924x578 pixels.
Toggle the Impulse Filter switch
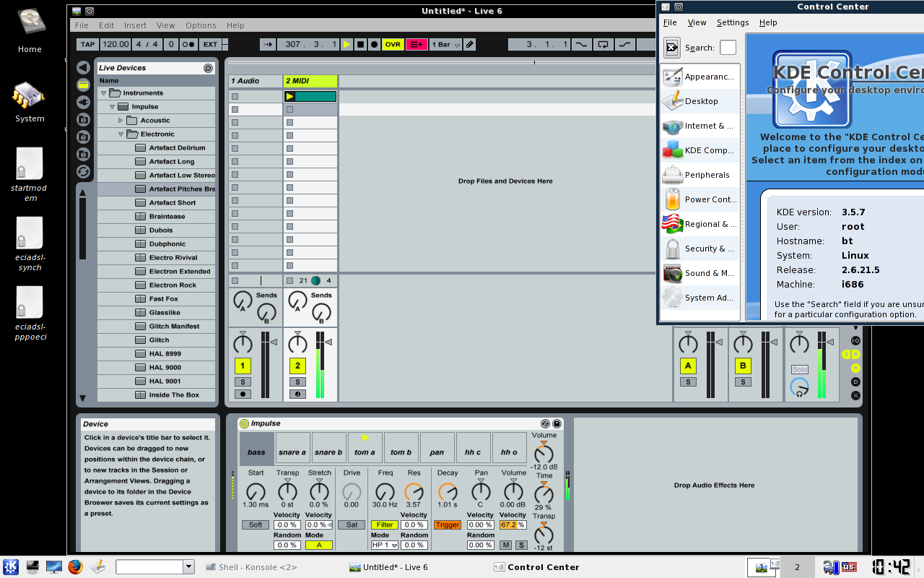[x=385, y=525]
